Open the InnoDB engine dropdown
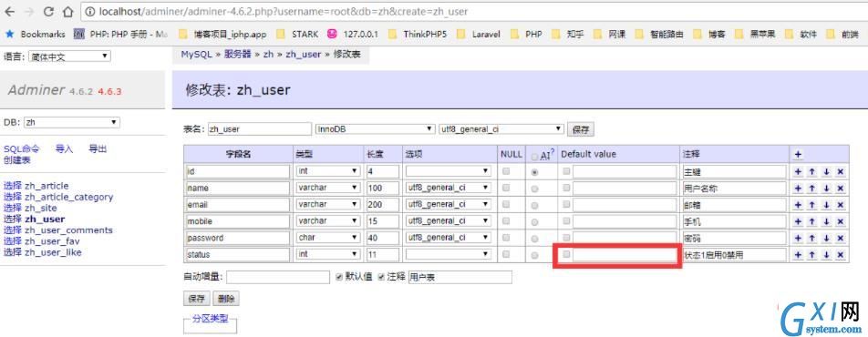The image size is (868, 337). click(x=375, y=129)
